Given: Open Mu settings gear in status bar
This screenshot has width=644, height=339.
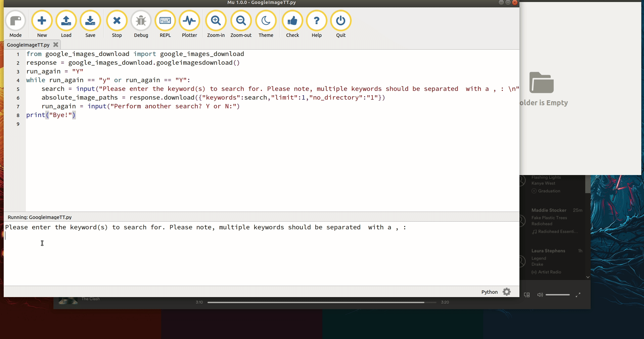Looking at the screenshot, I should click(x=507, y=292).
